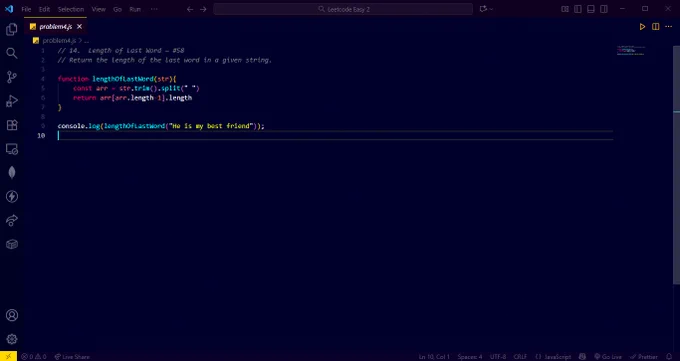Open the MongoDB leaf icon panel
This screenshot has width=680, height=361.
pos(12,173)
